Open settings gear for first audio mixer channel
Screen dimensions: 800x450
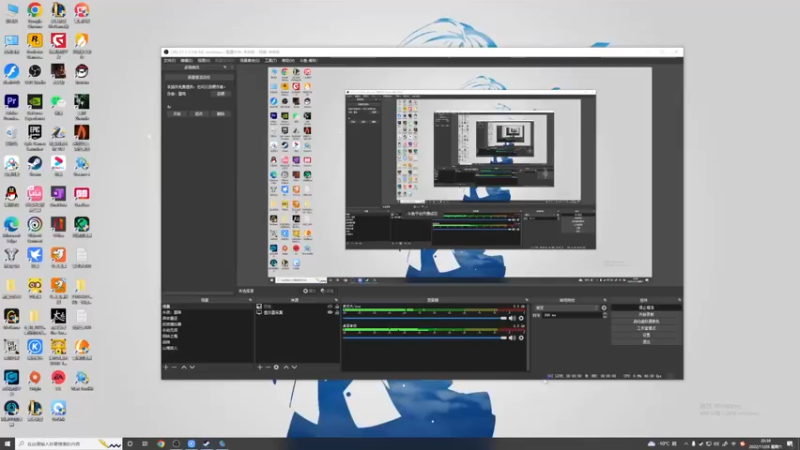521,318
